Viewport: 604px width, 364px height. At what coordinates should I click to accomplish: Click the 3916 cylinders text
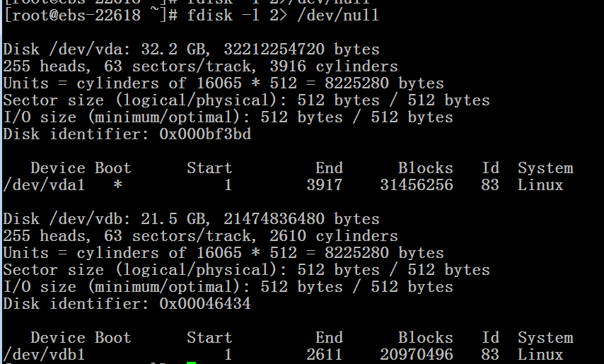pos(334,66)
